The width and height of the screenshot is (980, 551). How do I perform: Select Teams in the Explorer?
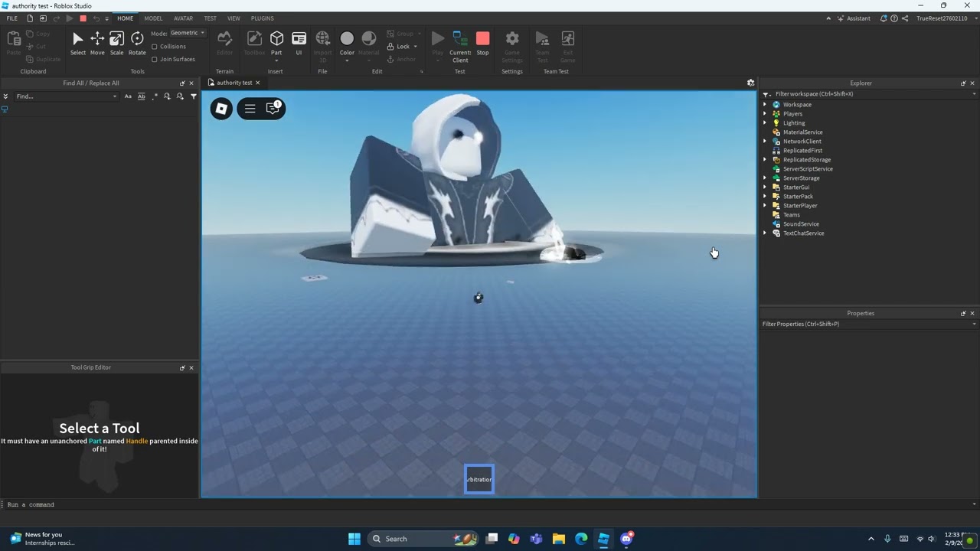coord(792,215)
